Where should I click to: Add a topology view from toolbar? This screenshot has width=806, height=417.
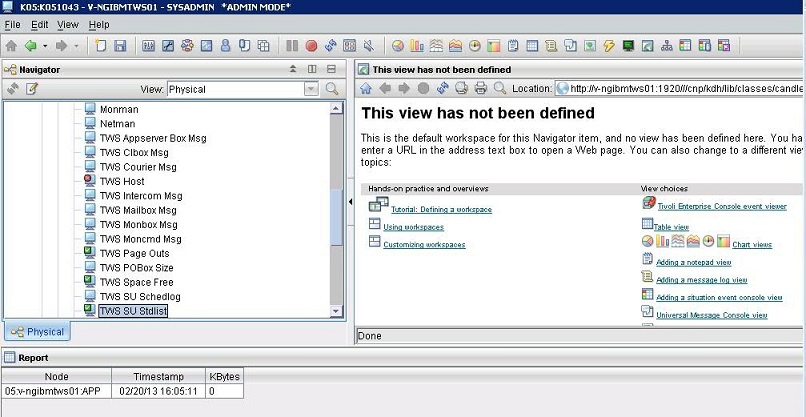click(x=666, y=46)
